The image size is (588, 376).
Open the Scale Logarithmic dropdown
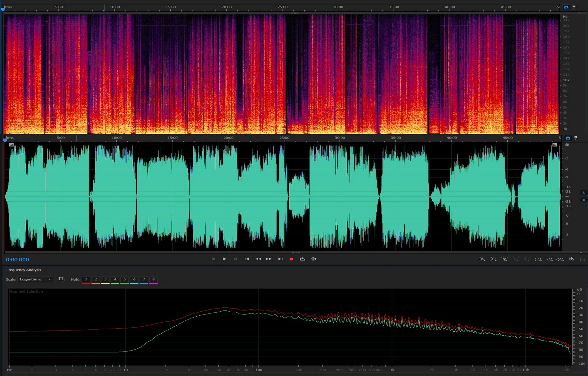pos(35,279)
